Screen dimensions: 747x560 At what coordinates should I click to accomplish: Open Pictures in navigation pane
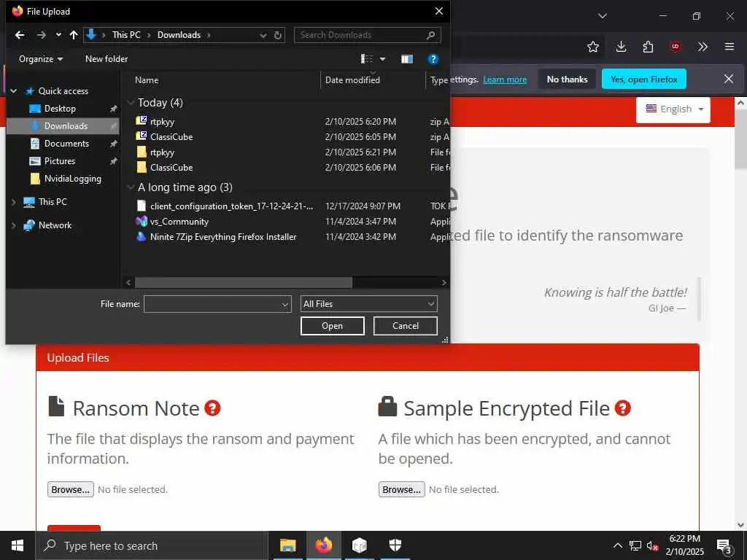tap(60, 161)
